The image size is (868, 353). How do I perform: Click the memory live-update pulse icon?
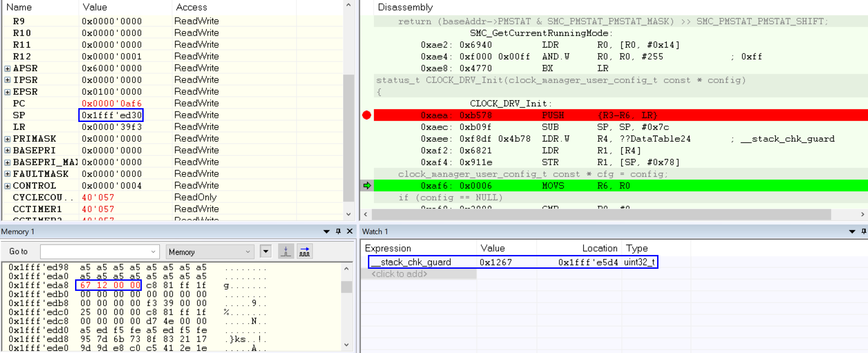[x=286, y=252]
